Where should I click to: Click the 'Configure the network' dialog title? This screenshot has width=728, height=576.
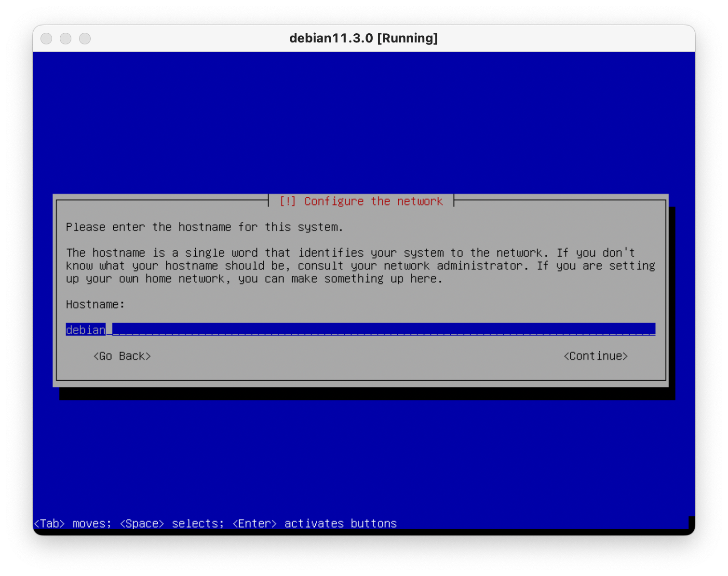373,201
